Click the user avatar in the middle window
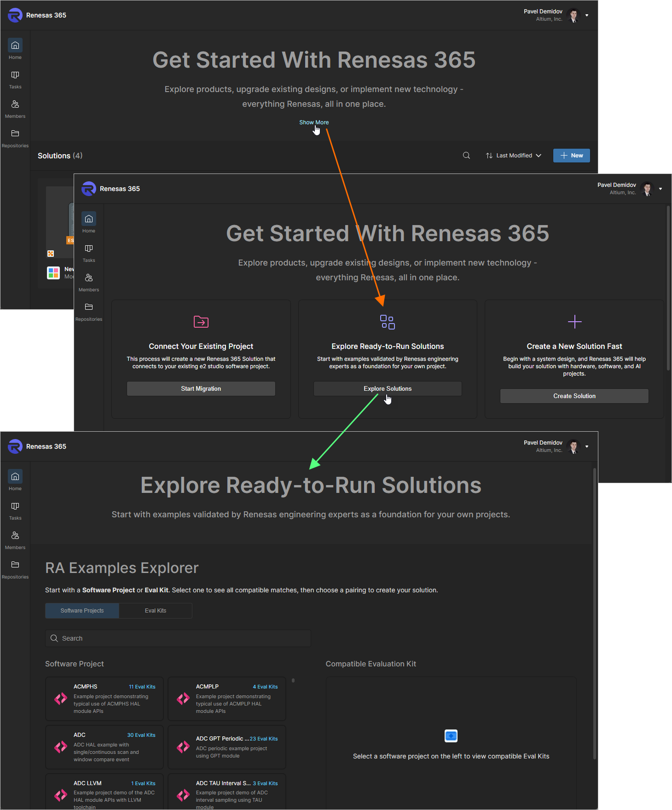672x810 pixels. pyautogui.click(x=647, y=189)
